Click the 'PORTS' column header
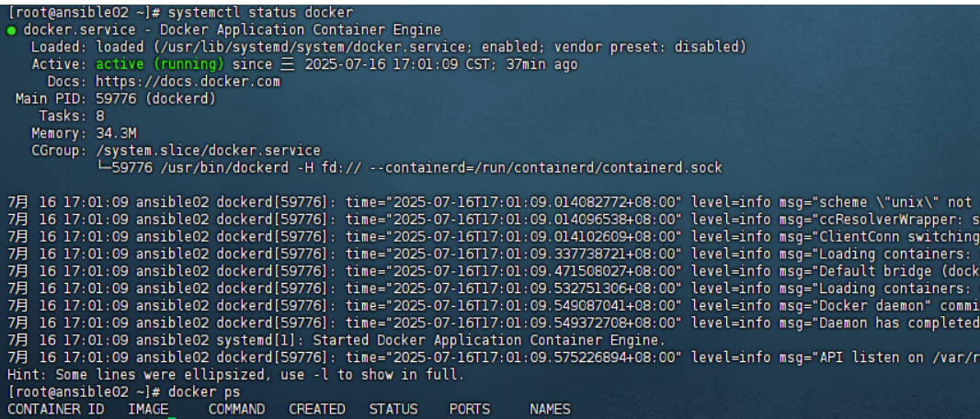The height and width of the screenshot is (419, 980). click(470, 410)
